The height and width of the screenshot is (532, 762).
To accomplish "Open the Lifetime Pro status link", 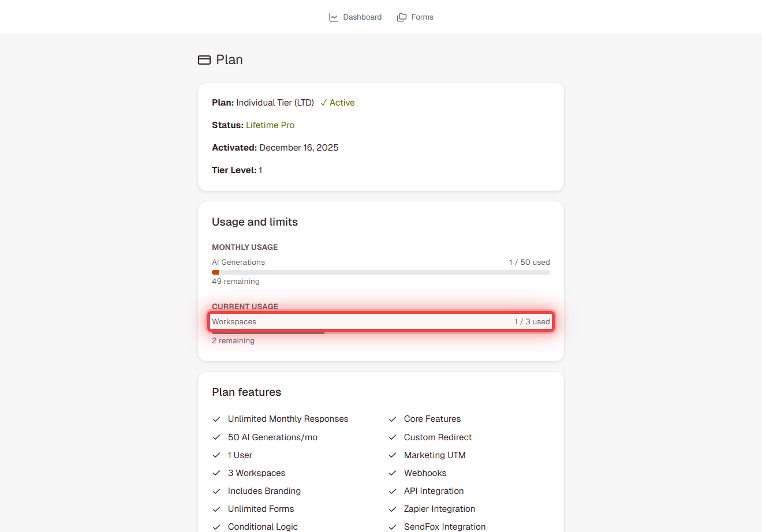I will coord(270,125).
